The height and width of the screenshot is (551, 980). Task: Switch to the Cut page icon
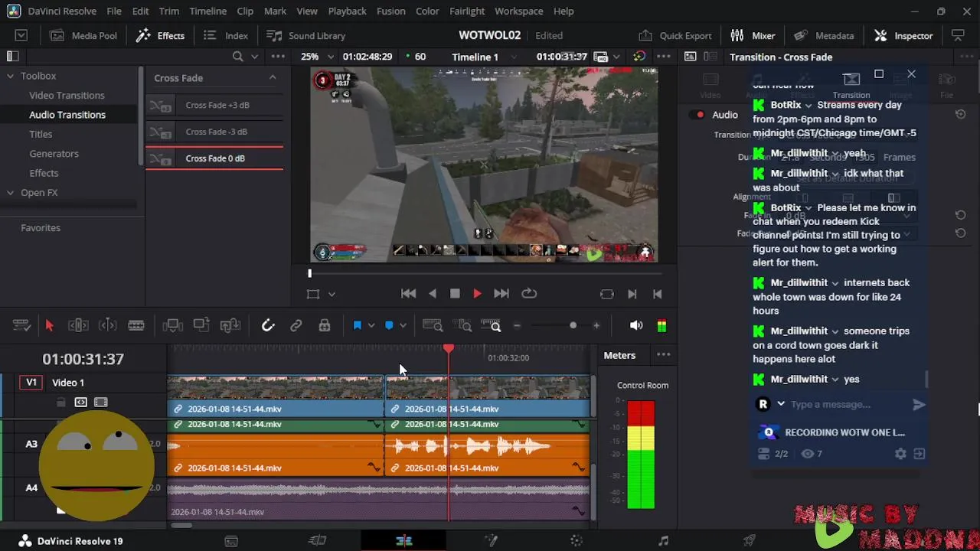coord(317,541)
